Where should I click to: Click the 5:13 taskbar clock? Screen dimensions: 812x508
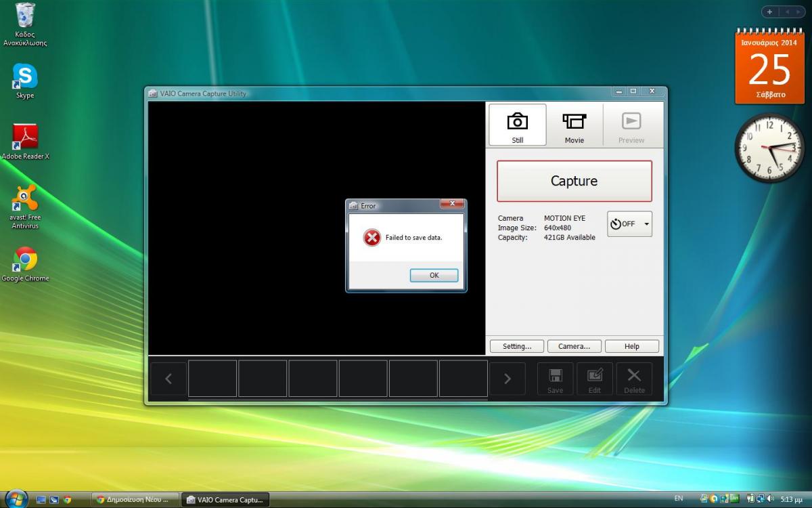(x=791, y=499)
